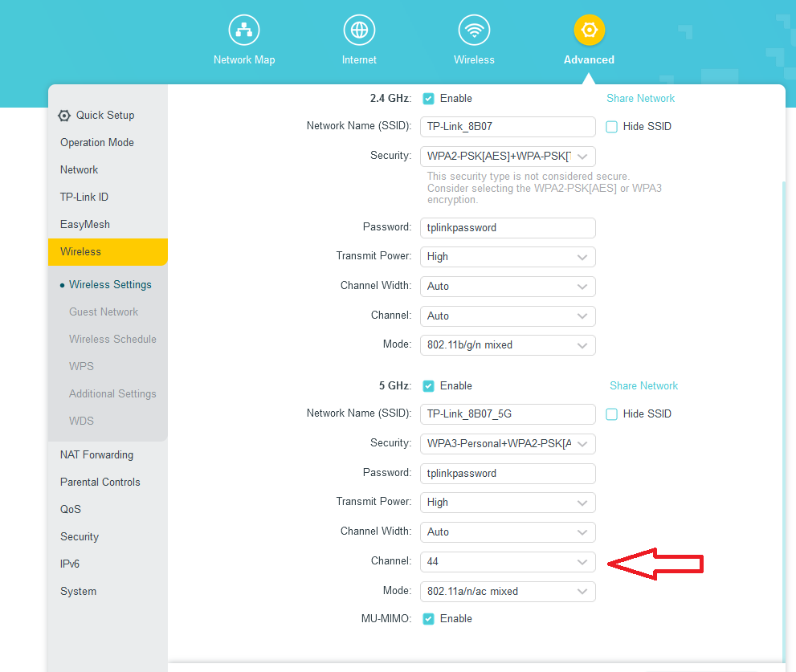Open the Network Map icon
The height and width of the screenshot is (672, 796).
click(x=243, y=31)
